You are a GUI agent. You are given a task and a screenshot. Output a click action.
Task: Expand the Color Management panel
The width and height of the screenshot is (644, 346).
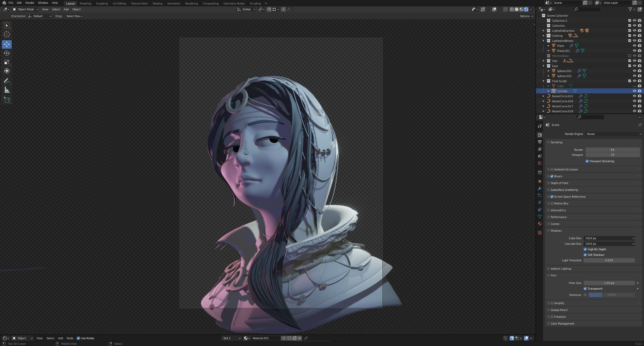point(562,324)
